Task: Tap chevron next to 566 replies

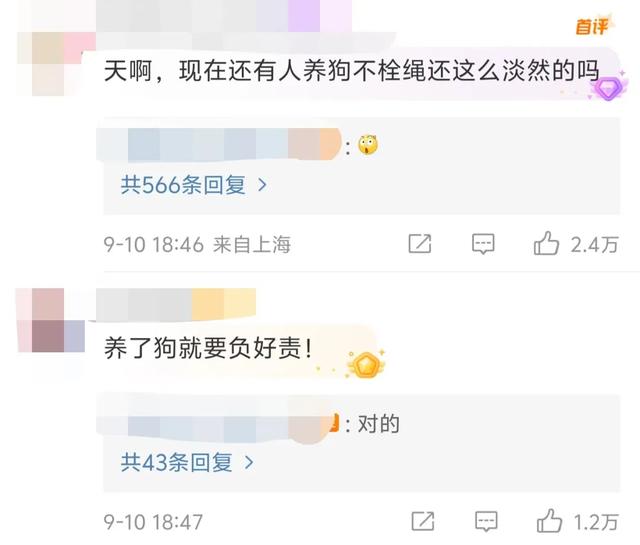Action: (262, 185)
